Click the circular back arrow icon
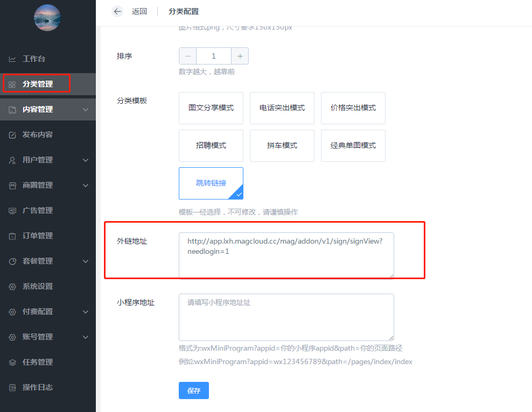Image resolution: width=532 pixels, height=412 pixels. tap(117, 11)
